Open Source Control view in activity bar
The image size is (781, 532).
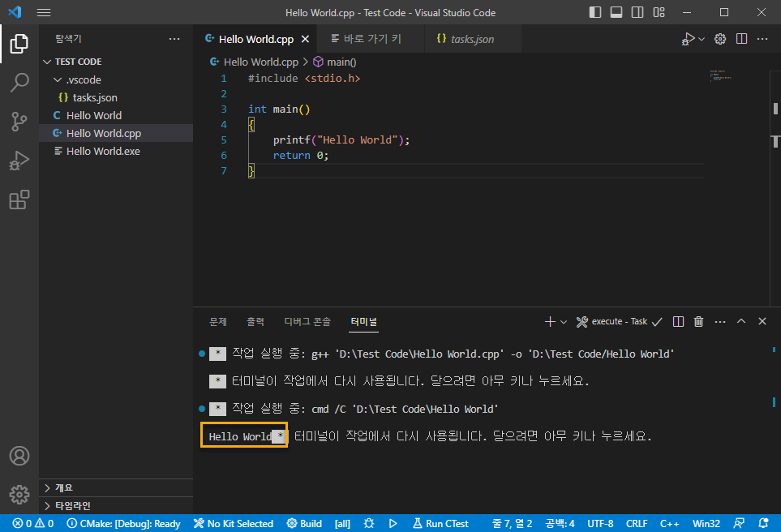point(19,122)
